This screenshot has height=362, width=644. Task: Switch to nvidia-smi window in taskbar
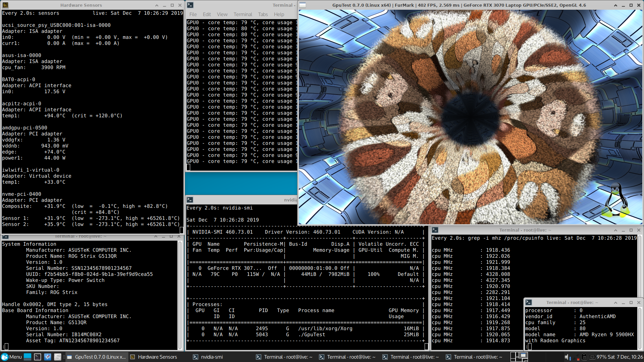coord(208,357)
